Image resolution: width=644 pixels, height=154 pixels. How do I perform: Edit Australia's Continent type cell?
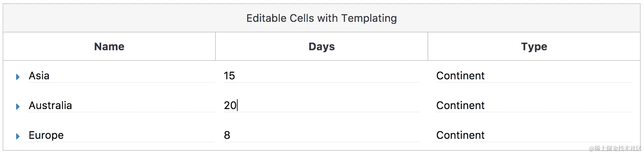[533, 105]
